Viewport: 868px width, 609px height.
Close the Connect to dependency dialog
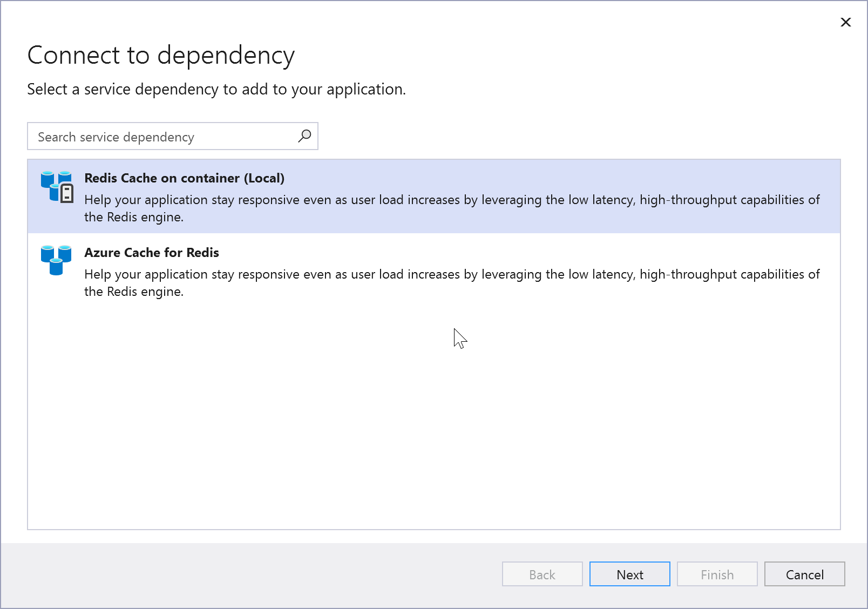(x=845, y=22)
